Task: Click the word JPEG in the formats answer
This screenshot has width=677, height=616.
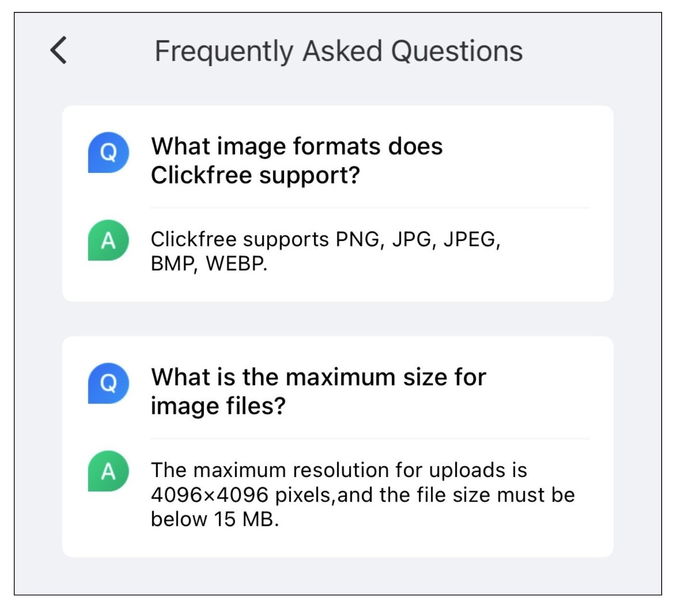Action: tap(472, 239)
